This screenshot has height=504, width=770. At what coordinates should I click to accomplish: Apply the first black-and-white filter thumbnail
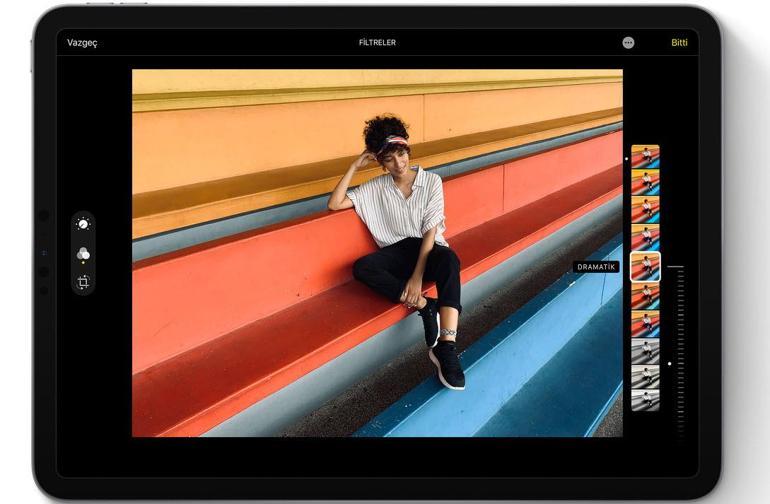[645, 350]
